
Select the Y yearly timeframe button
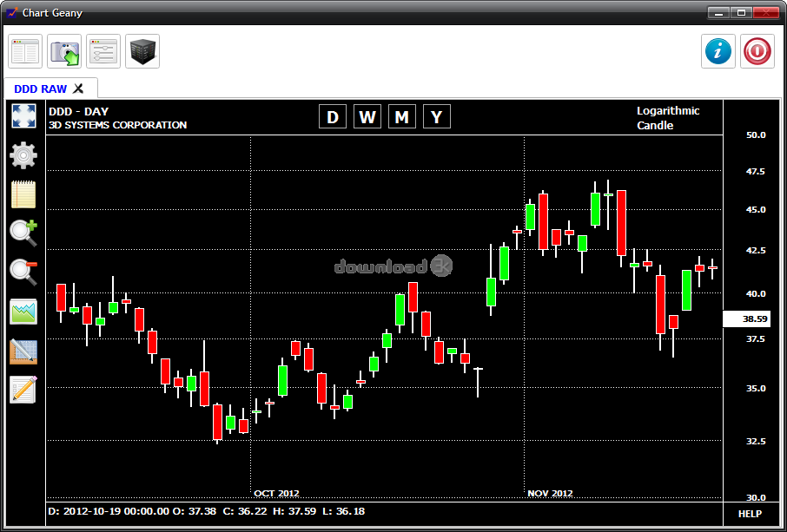[437, 117]
